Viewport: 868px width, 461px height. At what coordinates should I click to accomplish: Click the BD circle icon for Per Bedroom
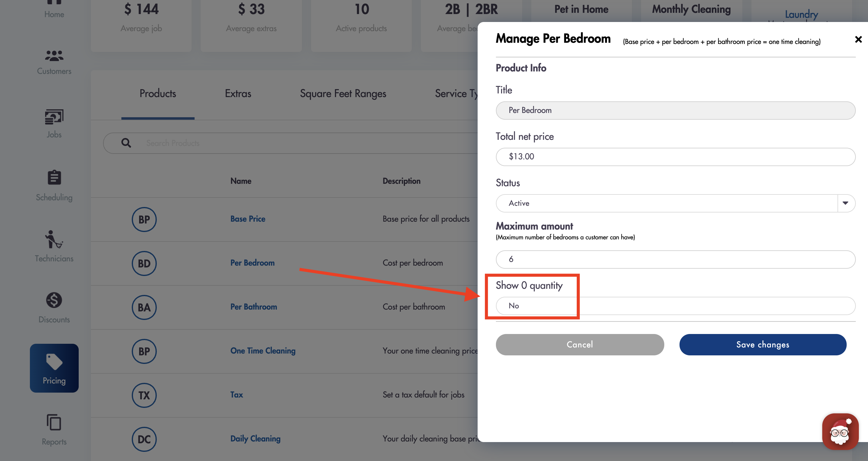coord(144,263)
